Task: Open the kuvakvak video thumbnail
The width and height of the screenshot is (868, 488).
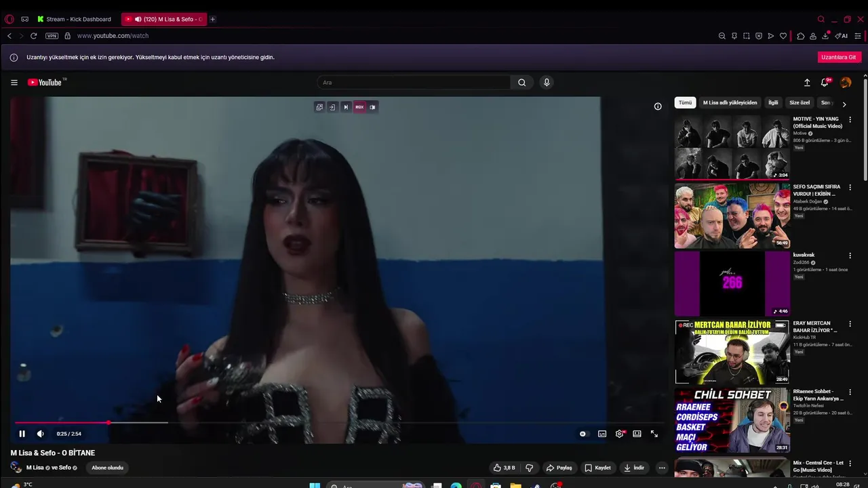Action: [x=732, y=283]
